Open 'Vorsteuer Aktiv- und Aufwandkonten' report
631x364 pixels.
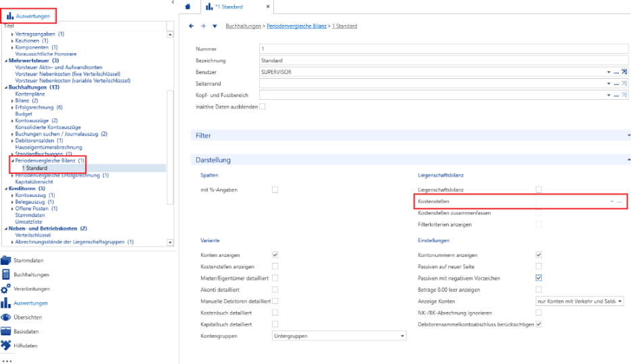coord(59,67)
